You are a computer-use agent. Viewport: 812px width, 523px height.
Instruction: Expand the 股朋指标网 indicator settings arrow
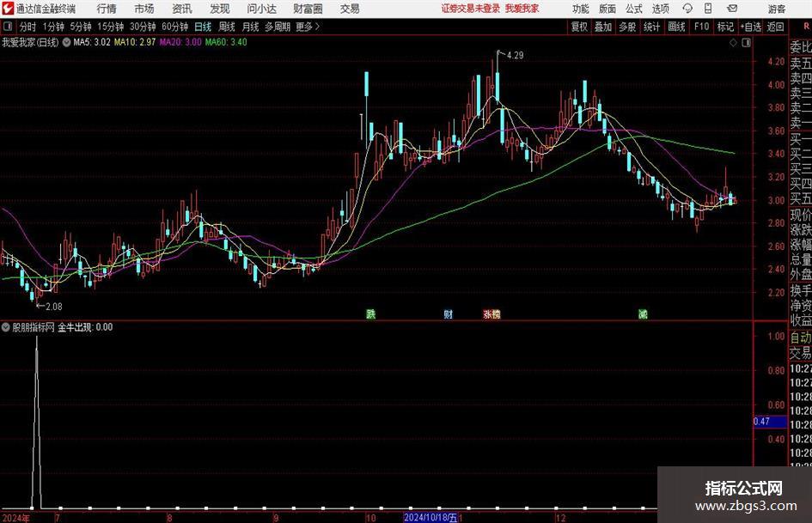point(6,327)
